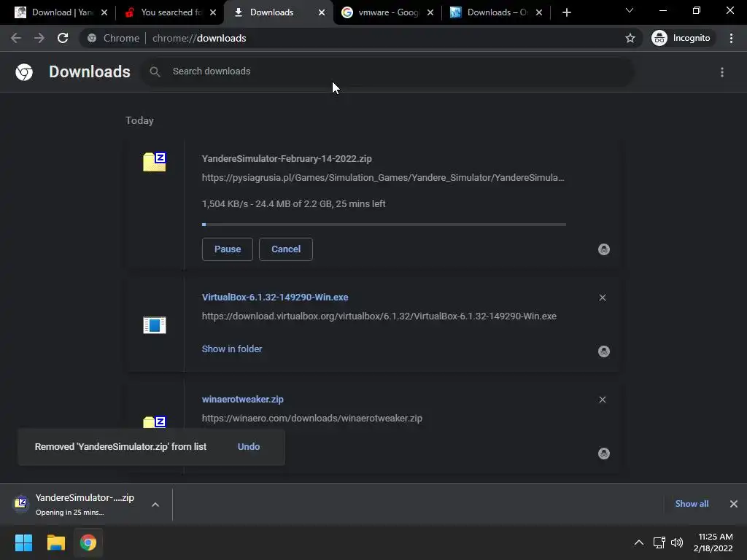Viewport: 747px width, 560px height.
Task: Open the clock and date flyout
Action: pos(713,542)
